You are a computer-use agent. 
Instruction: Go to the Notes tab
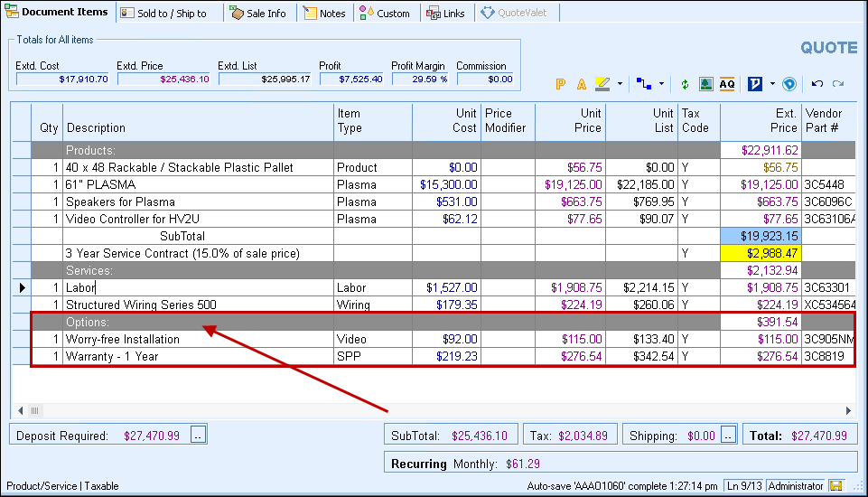coord(324,14)
